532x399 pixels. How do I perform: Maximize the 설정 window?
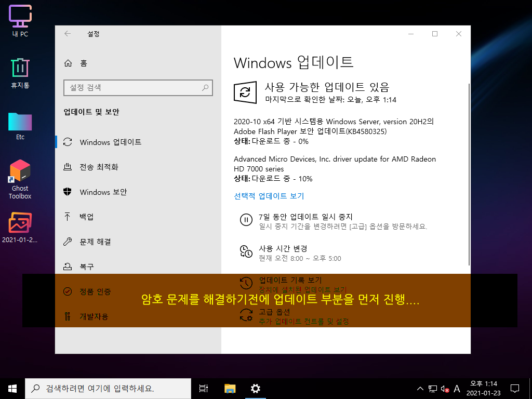tap(435, 34)
